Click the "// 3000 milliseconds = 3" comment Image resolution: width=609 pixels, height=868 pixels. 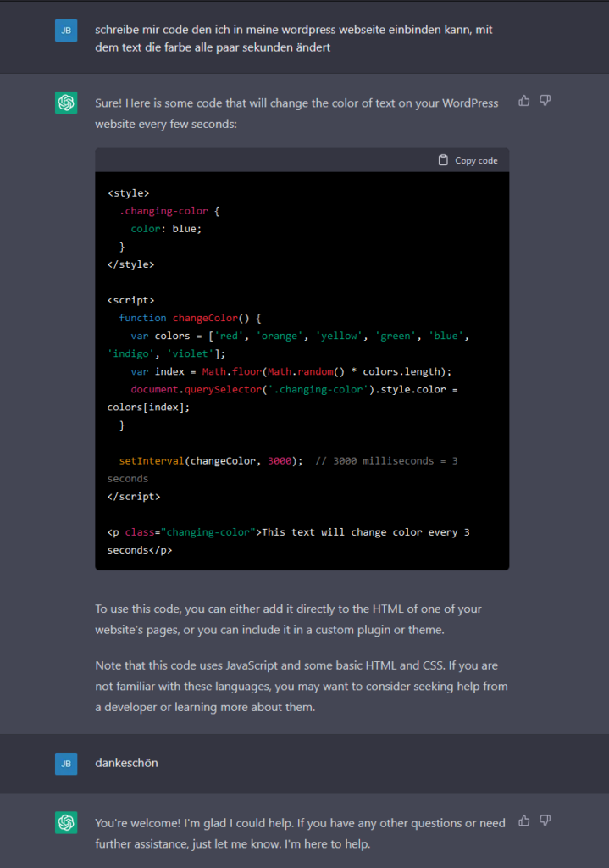(x=386, y=460)
